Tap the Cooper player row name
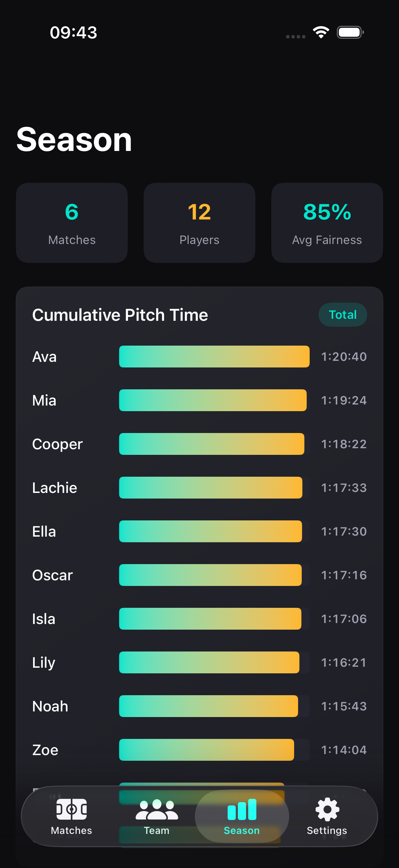Viewport: 399px width, 868px height. click(58, 444)
